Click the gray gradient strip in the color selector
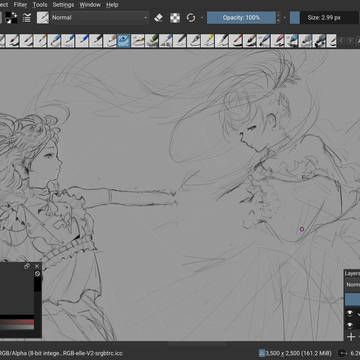 coord(17,327)
